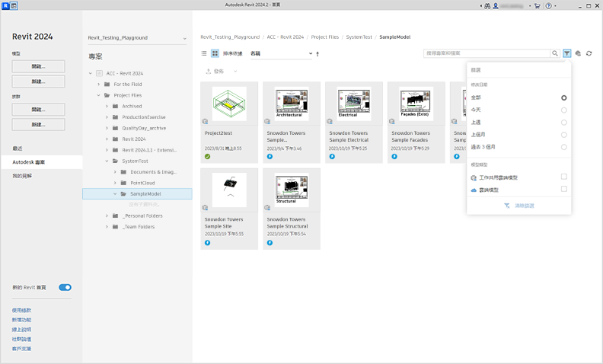Click the cloud model icon beside refresh

coord(578,53)
